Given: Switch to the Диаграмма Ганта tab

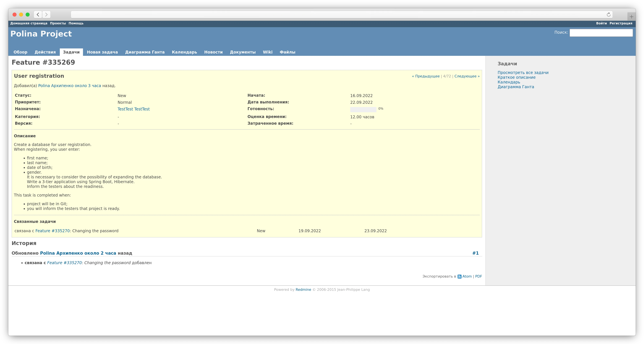Looking at the screenshot, I should (x=145, y=52).
